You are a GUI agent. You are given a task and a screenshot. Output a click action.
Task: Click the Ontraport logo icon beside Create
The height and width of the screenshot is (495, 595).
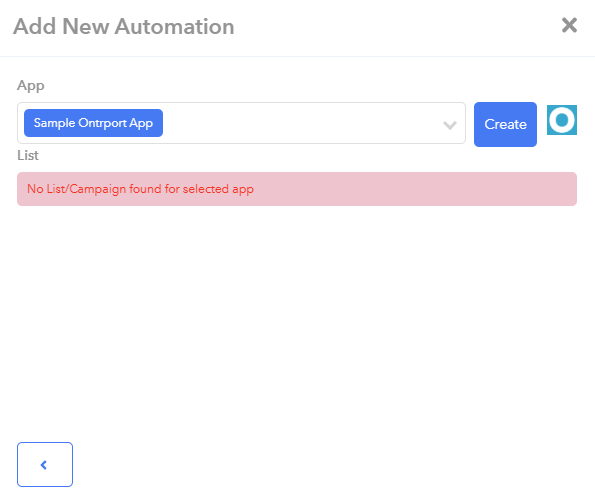(x=562, y=120)
